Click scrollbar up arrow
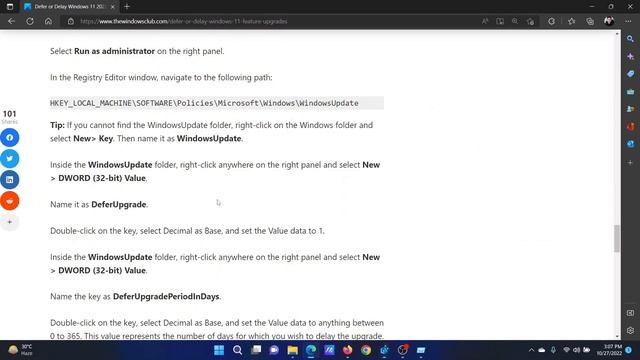Viewport: 640px width, 360px height. [617, 34]
